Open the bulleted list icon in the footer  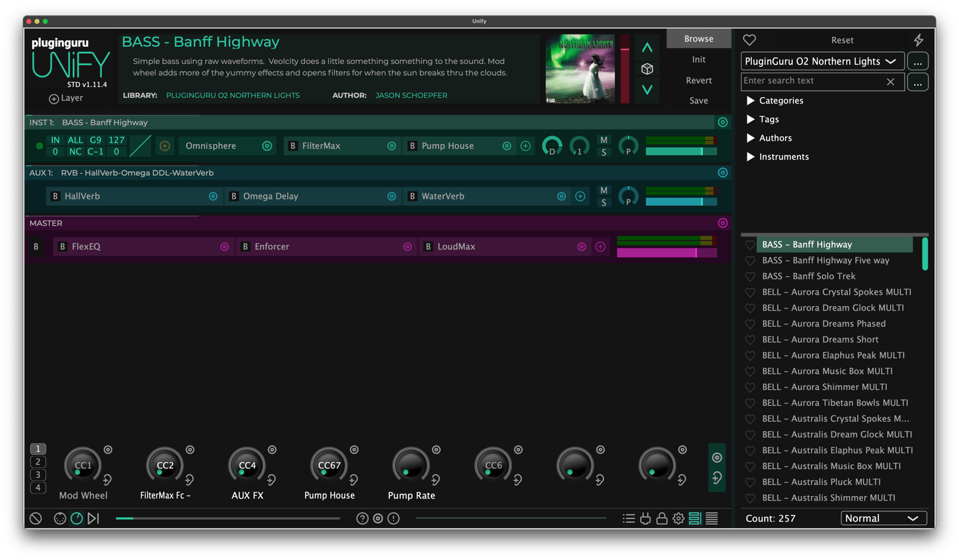click(x=629, y=518)
